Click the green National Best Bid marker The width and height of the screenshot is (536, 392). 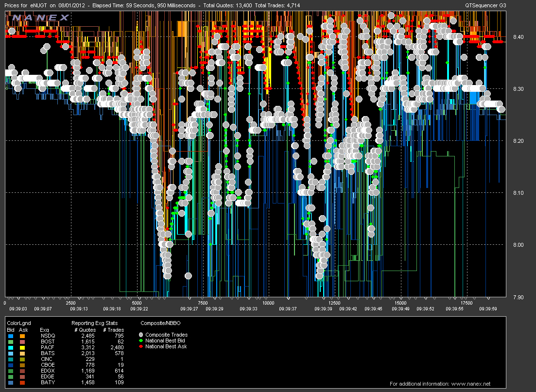(141, 341)
